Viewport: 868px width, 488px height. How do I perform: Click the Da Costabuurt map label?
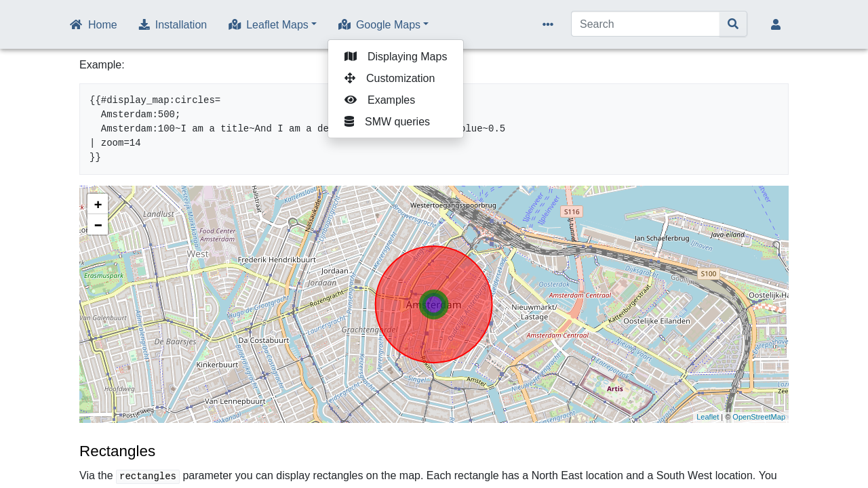tap(264, 340)
